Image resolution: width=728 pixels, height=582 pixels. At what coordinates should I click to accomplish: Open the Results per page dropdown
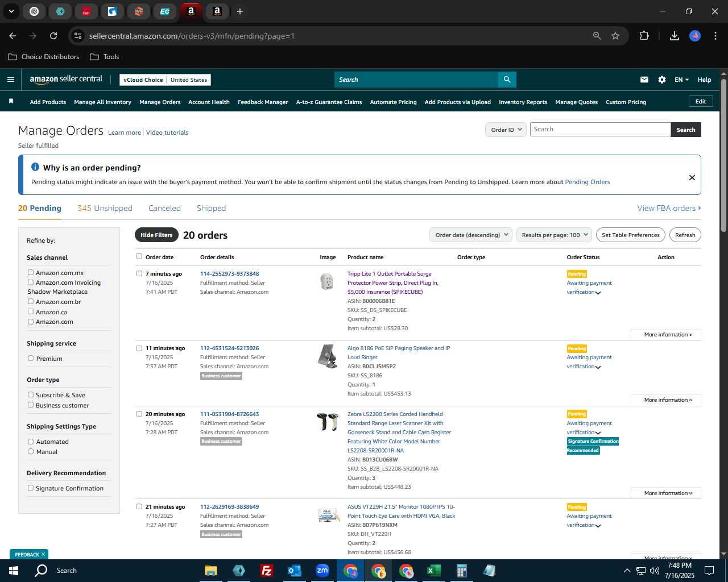[x=555, y=235]
